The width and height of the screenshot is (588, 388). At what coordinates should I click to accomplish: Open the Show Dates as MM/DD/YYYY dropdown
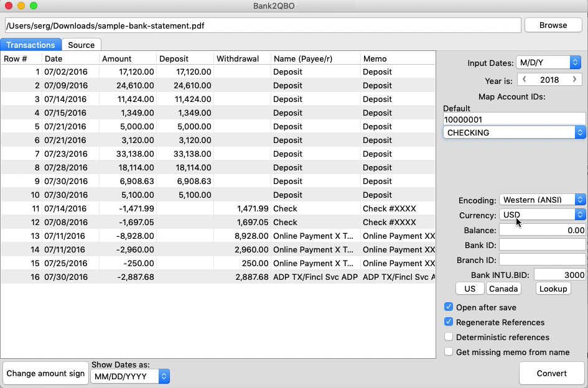[130, 376]
